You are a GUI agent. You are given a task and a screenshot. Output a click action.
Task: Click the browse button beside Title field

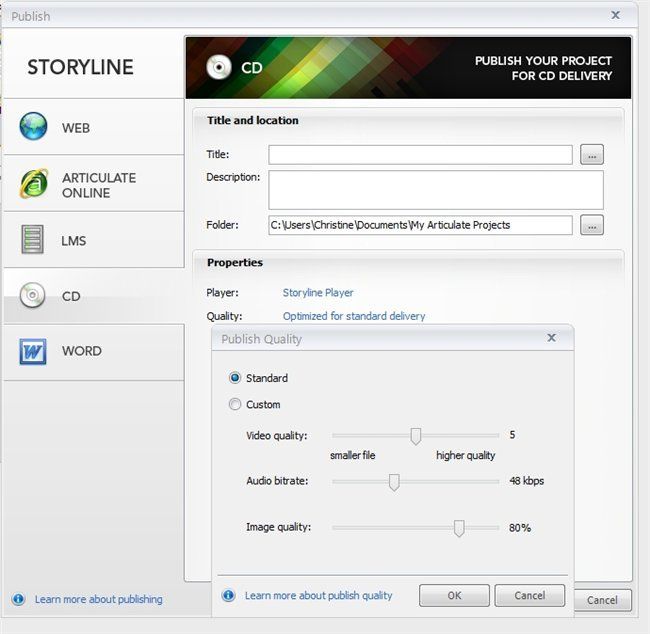pos(592,155)
